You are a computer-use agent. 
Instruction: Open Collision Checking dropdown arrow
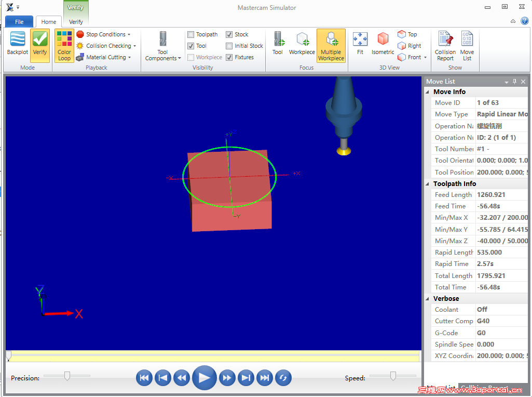point(135,46)
